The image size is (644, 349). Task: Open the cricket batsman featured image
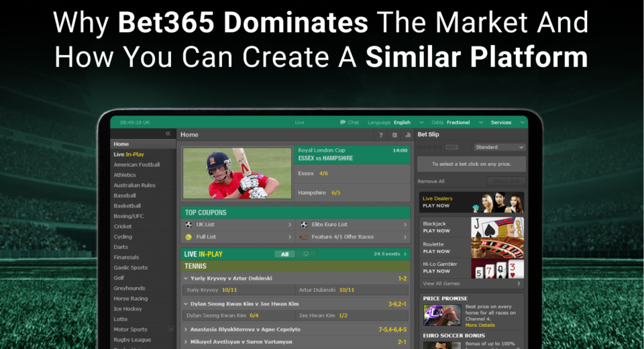(x=237, y=173)
